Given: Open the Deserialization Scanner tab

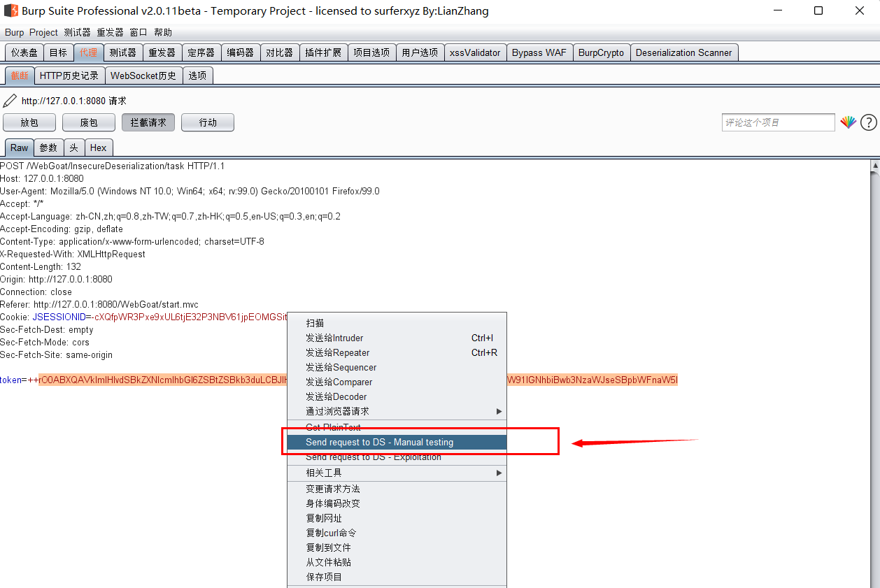Looking at the screenshot, I should (x=684, y=52).
